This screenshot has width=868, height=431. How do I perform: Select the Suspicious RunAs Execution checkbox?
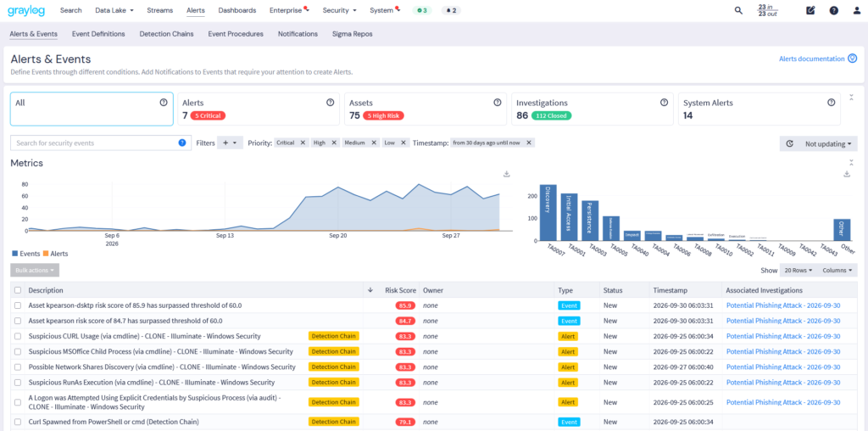point(19,383)
